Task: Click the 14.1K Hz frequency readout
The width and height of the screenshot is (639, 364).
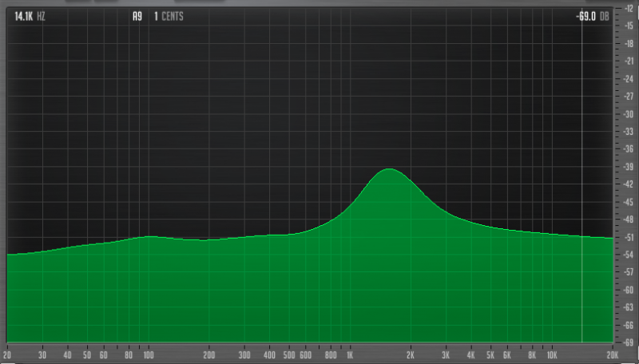Action: [30, 15]
